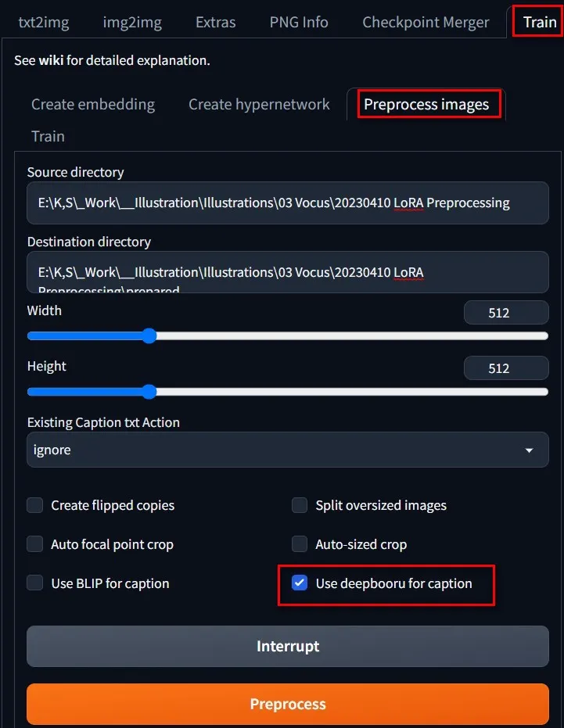Go to the PNG Info tab
Viewport: 564px width, 728px height.
(299, 22)
